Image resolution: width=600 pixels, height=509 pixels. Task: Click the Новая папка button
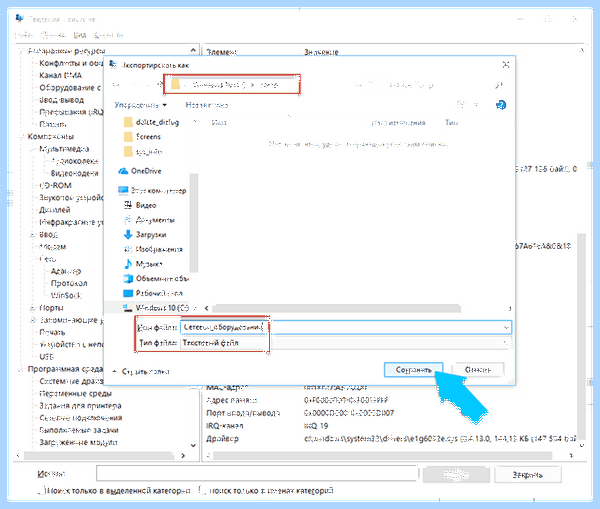coord(207,105)
